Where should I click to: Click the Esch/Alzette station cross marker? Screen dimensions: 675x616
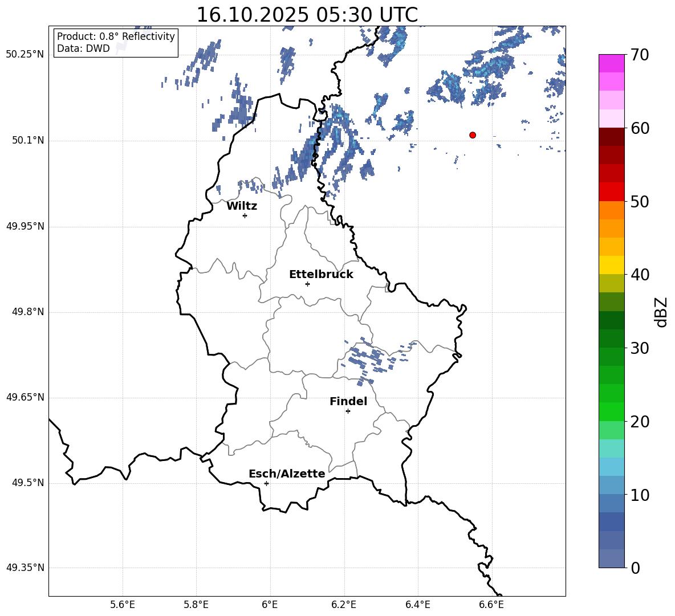266,483
